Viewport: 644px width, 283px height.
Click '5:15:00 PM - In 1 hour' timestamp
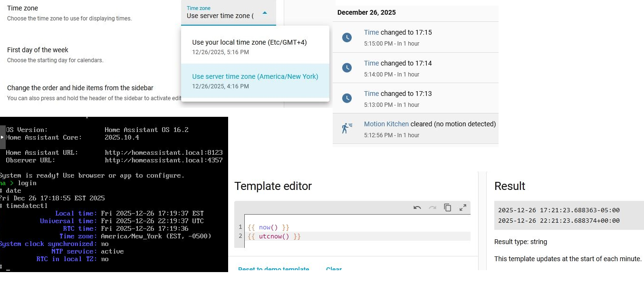click(x=392, y=44)
